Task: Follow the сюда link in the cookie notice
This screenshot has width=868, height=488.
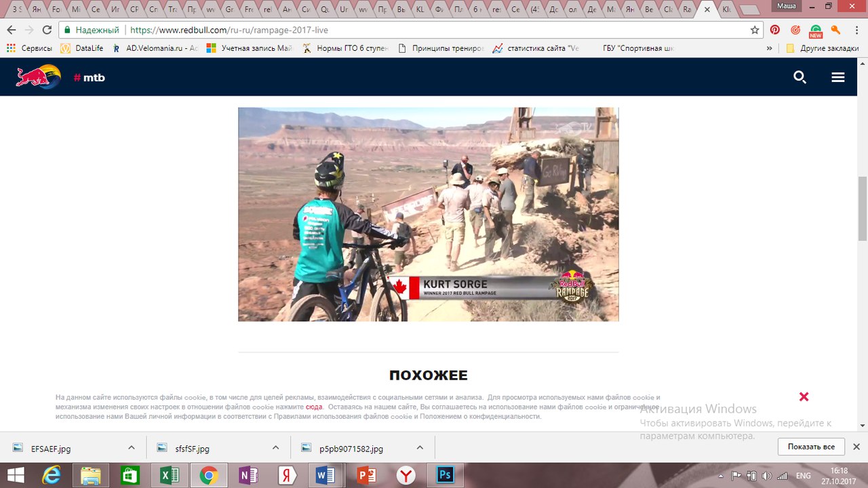Action: (x=314, y=407)
